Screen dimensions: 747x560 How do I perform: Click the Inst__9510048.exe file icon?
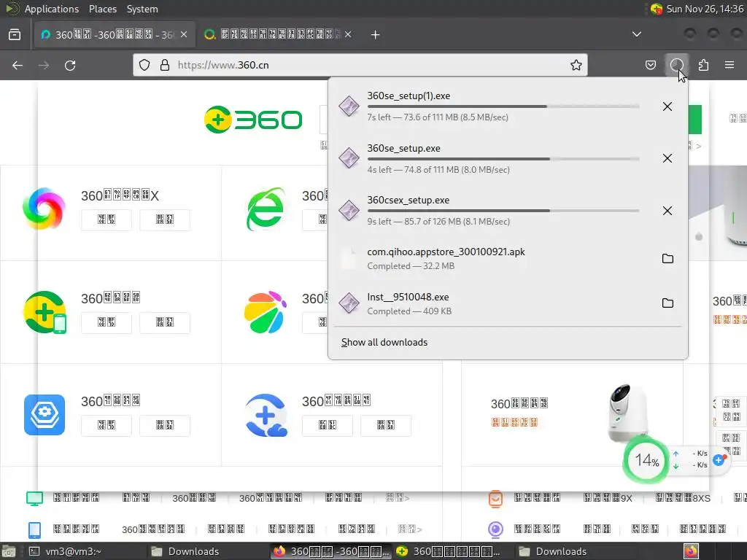coord(349,303)
